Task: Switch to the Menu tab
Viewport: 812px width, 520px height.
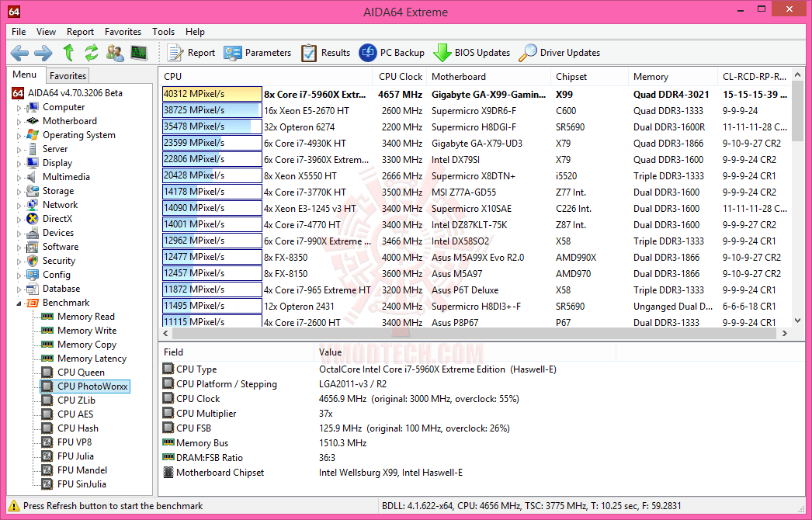Action: tap(24, 75)
